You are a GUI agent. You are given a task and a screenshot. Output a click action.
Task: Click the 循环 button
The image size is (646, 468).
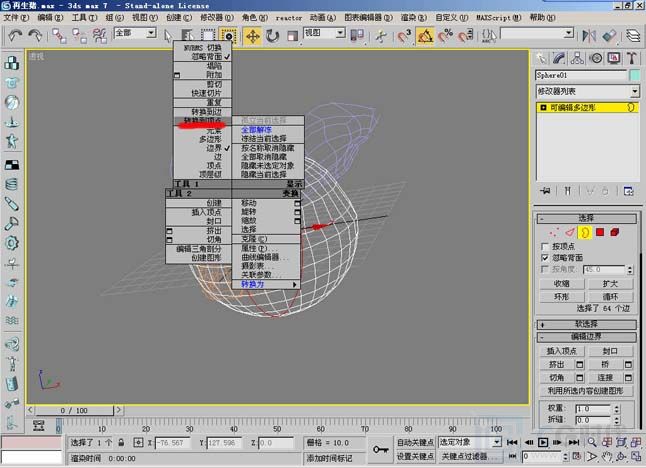[610, 297]
